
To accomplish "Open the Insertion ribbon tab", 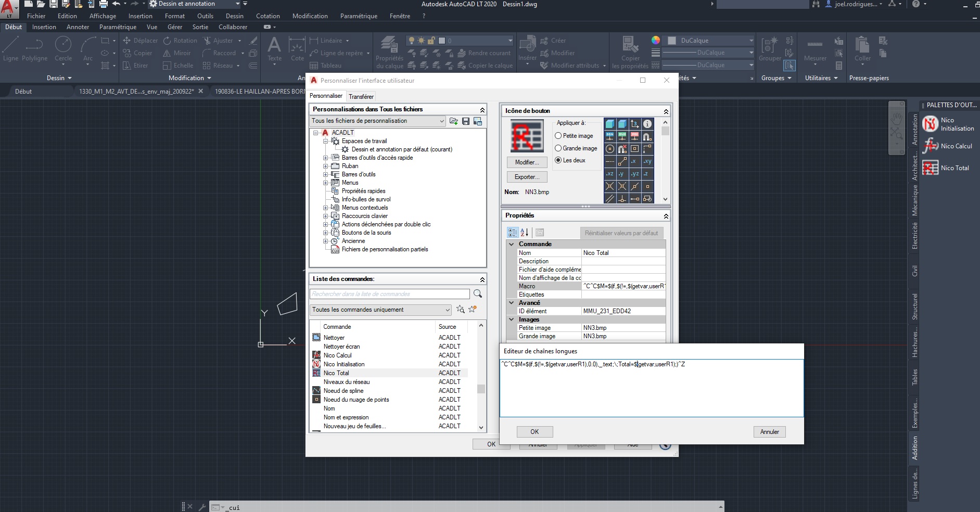I will [44, 27].
